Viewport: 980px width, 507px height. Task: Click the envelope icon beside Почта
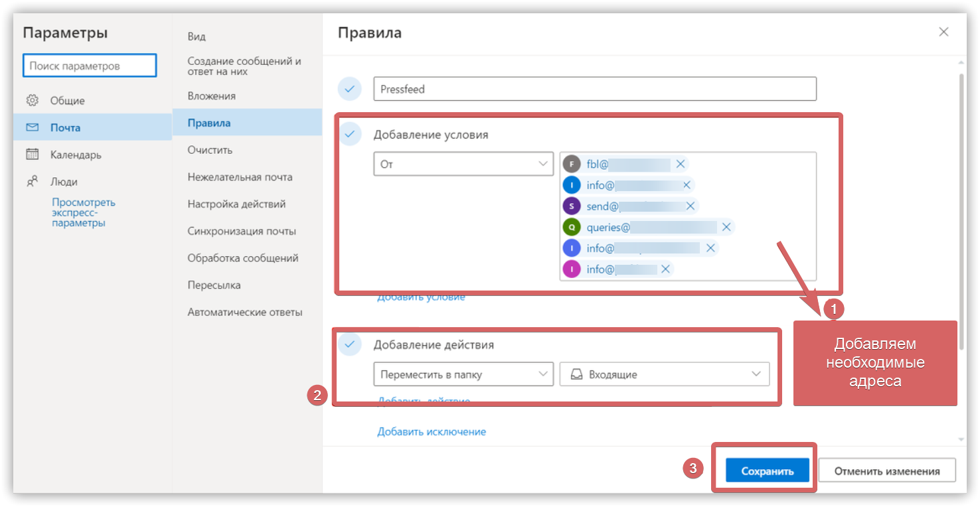pyautogui.click(x=32, y=127)
